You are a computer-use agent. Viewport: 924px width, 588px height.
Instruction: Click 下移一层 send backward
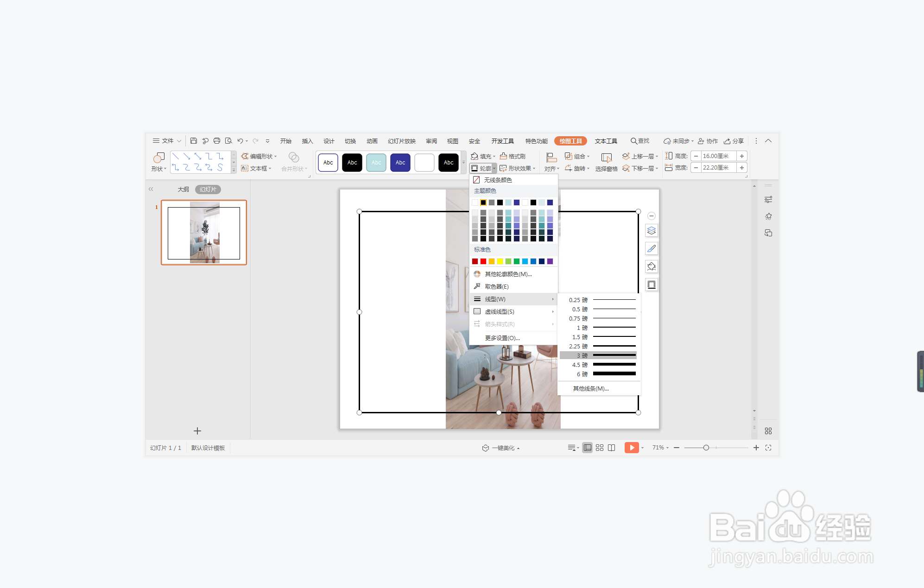pyautogui.click(x=640, y=168)
